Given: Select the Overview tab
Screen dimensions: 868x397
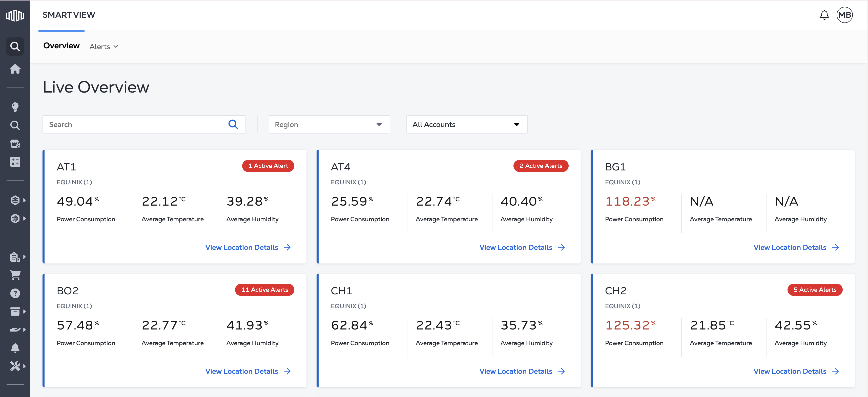Looking at the screenshot, I should (x=61, y=46).
